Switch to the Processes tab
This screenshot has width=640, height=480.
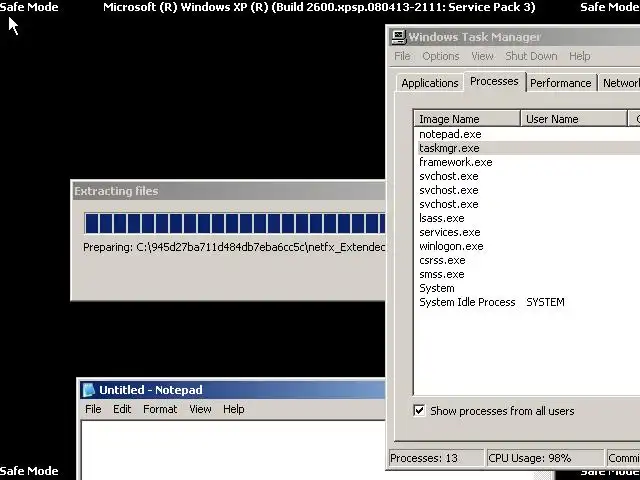[x=494, y=82]
